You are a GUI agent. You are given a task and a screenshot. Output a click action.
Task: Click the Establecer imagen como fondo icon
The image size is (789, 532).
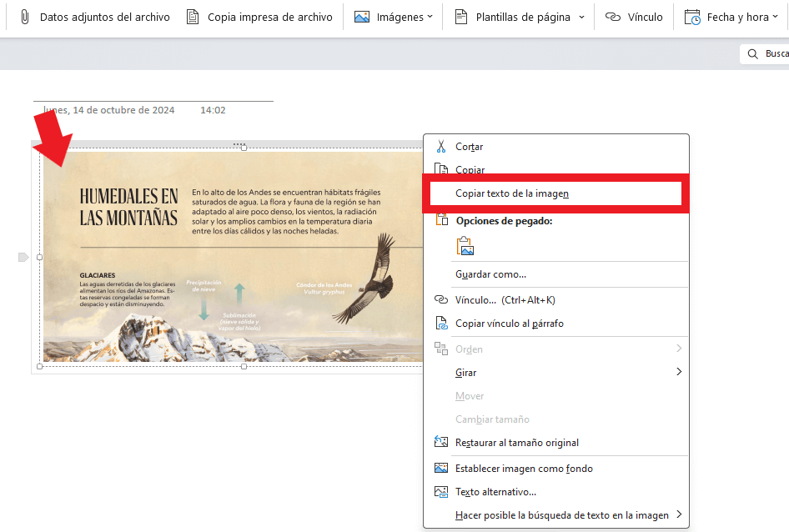(441, 468)
